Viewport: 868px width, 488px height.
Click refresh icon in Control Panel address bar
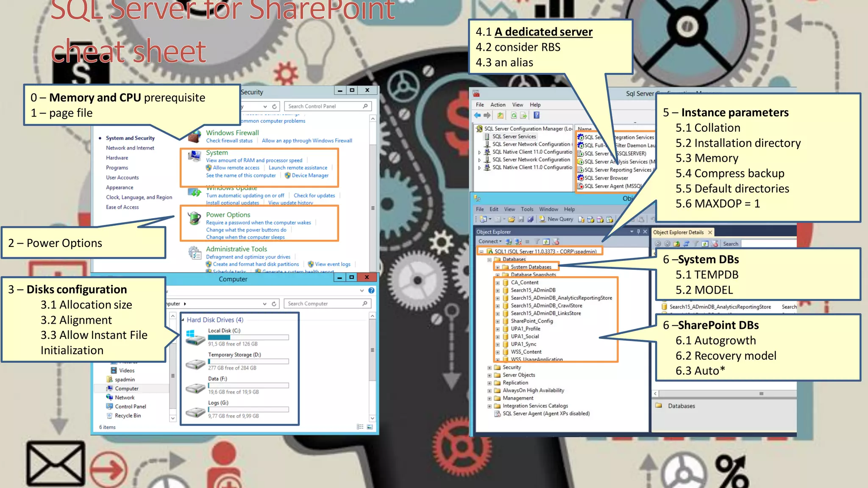click(x=275, y=106)
